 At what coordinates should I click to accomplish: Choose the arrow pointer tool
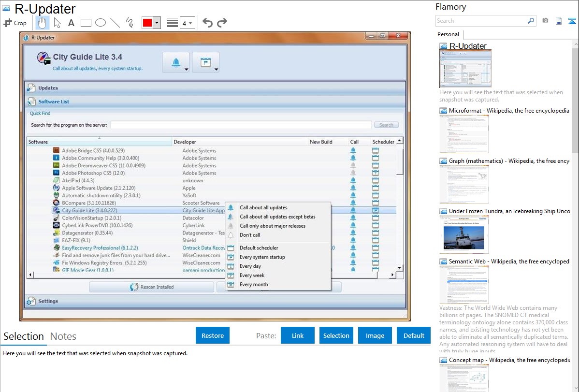click(x=57, y=23)
